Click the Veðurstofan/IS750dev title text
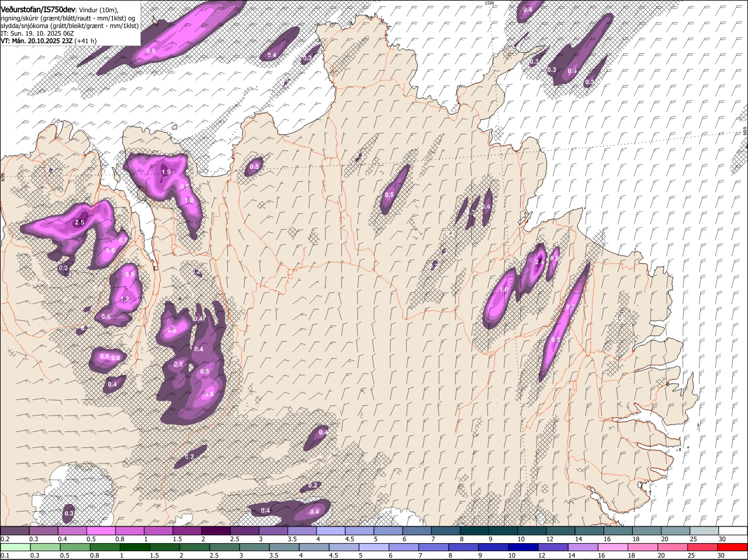This screenshot has width=748, height=560. click(x=38, y=10)
